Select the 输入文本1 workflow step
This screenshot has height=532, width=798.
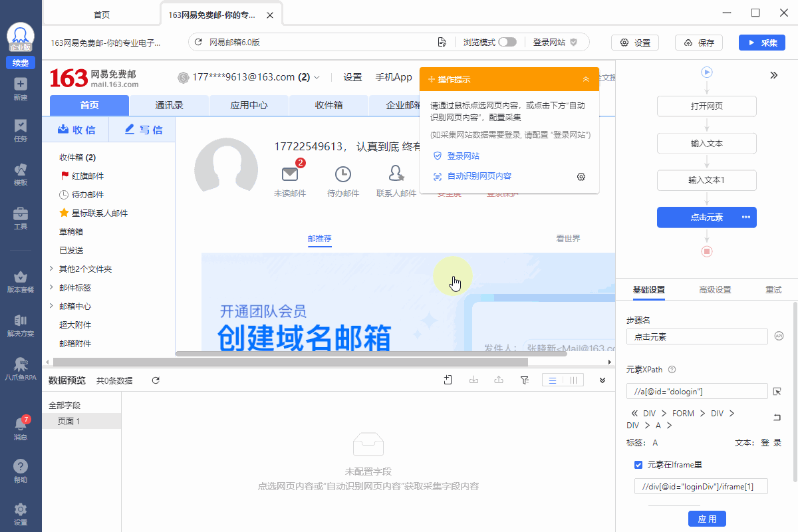pyautogui.click(x=707, y=180)
